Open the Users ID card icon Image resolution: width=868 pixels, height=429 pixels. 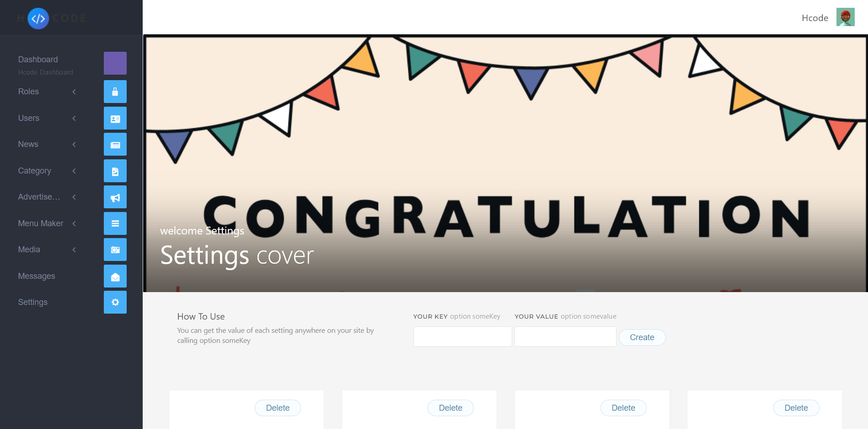(x=115, y=118)
